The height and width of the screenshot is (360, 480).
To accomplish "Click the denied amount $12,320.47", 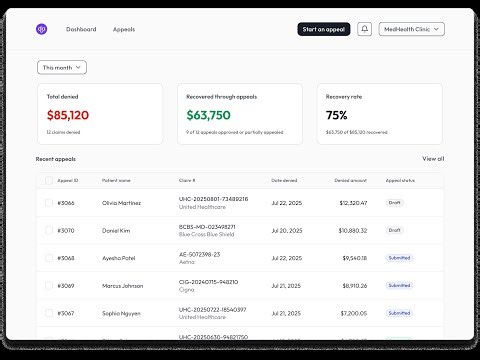I will (x=353, y=203).
